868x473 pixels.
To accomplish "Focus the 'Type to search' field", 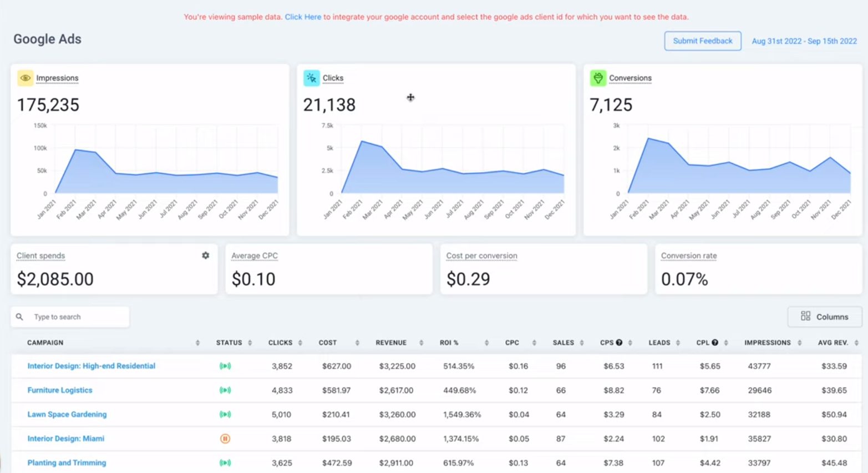I will [78, 317].
